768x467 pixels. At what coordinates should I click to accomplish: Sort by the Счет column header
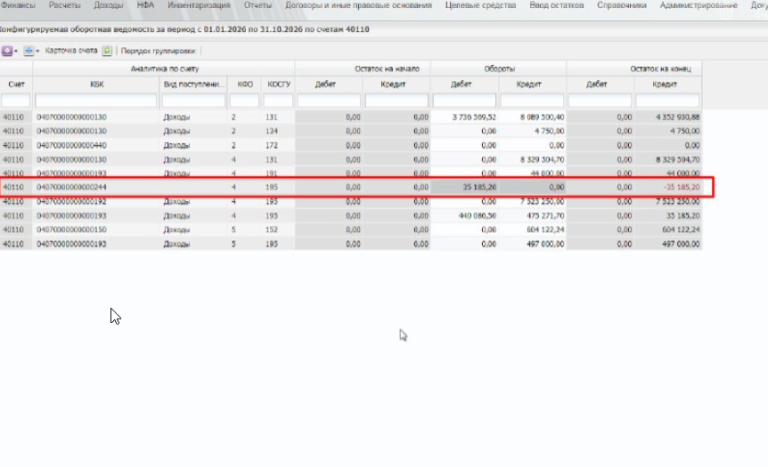tap(16, 84)
